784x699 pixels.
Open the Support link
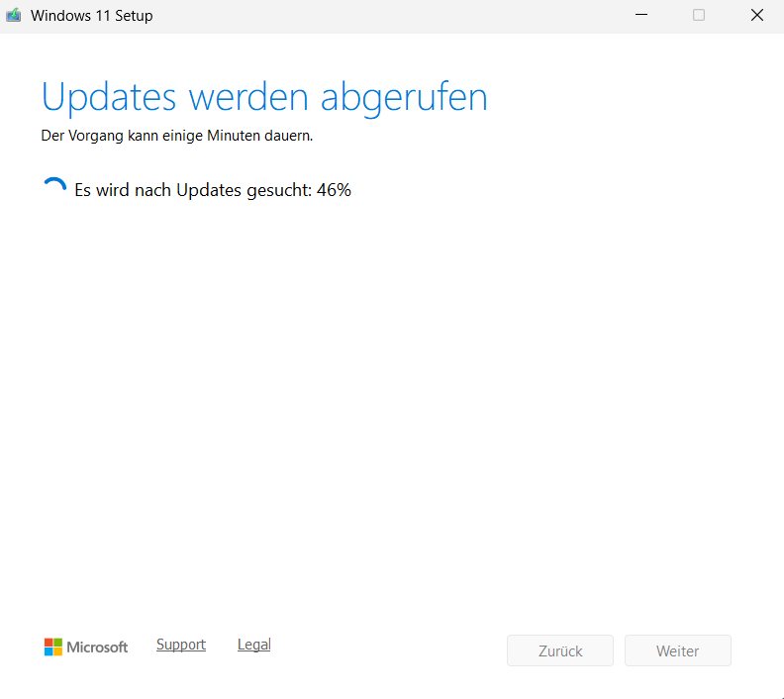point(181,645)
